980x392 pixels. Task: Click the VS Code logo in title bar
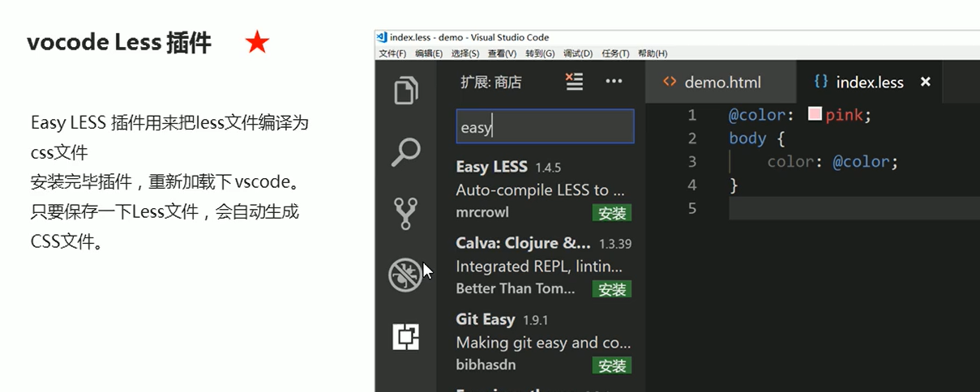coord(382,37)
